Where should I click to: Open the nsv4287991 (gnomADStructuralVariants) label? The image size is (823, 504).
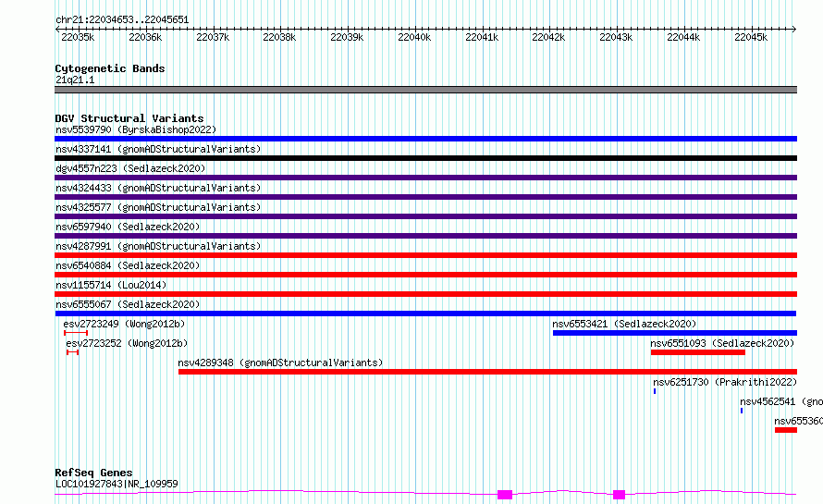tap(158, 246)
